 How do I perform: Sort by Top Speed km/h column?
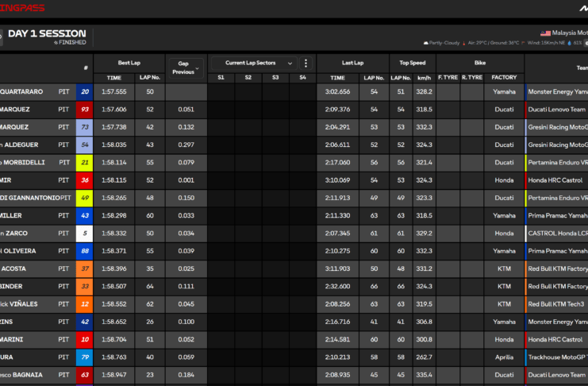coord(424,78)
